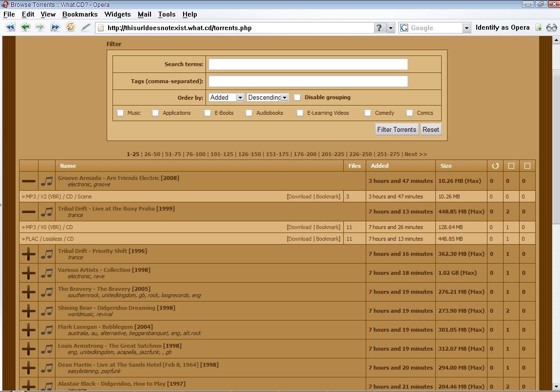Viewport: 560px width, 392px height.
Task: Click the URL address field
Action: [x=239, y=28]
